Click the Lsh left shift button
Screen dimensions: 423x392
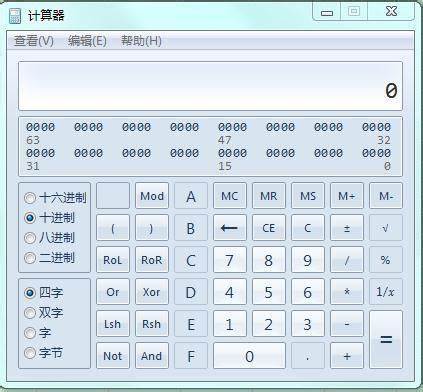tap(113, 324)
